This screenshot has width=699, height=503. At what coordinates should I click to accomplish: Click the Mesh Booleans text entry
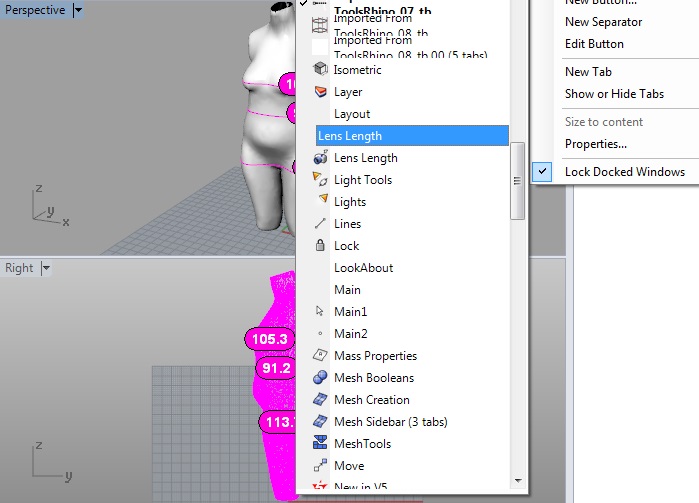[x=374, y=378]
